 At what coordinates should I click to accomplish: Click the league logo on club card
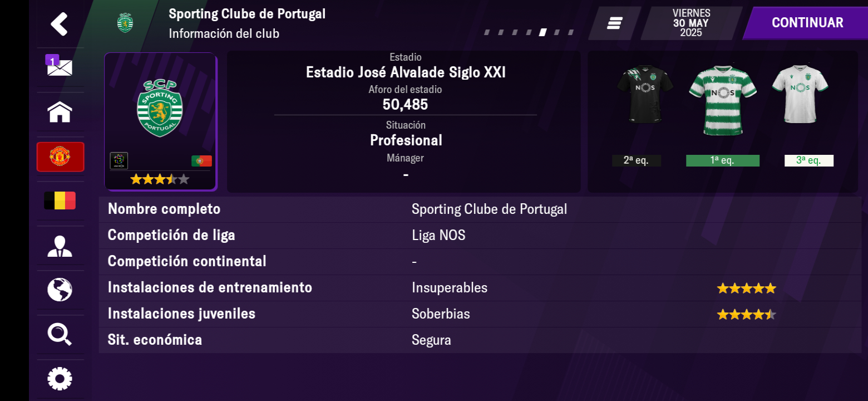click(119, 161)
